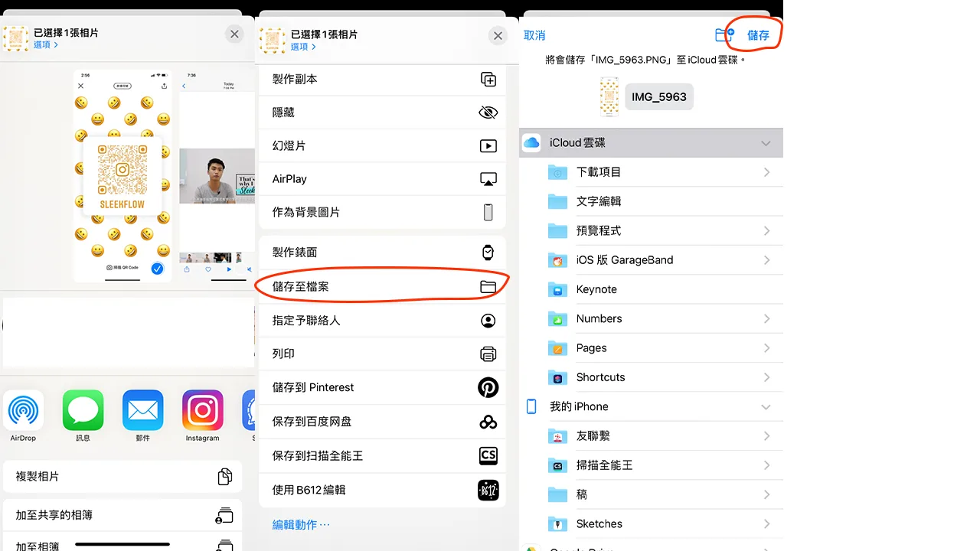This screenshot has width=980, height=551.
Task: Tap the folder icon beside 儲存至檔案
Action: (488, 287)
